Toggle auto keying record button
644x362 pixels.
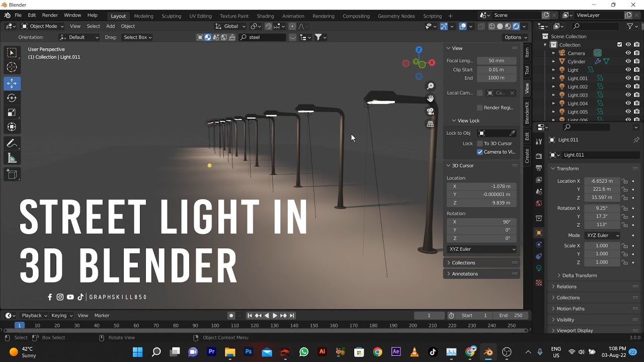pyautogui.click(x=231, y=316)
